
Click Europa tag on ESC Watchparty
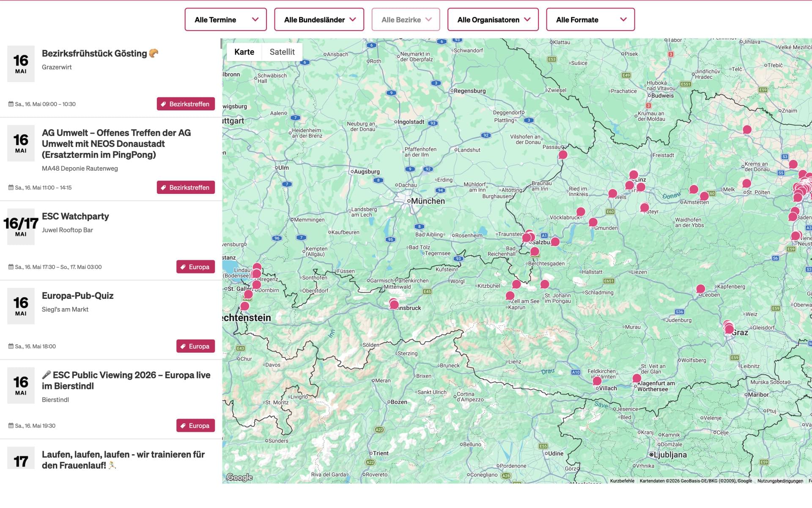click(x=195, y=267)
